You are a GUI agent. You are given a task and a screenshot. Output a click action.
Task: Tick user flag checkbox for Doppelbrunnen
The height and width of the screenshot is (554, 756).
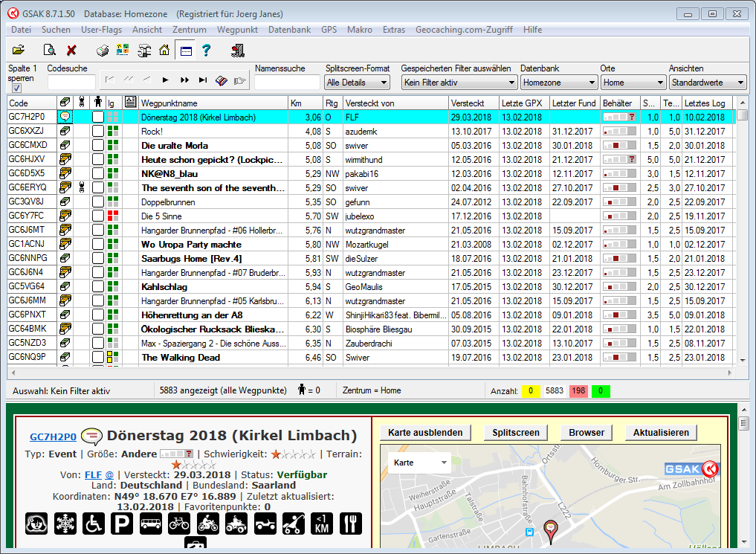coord(98,202)
